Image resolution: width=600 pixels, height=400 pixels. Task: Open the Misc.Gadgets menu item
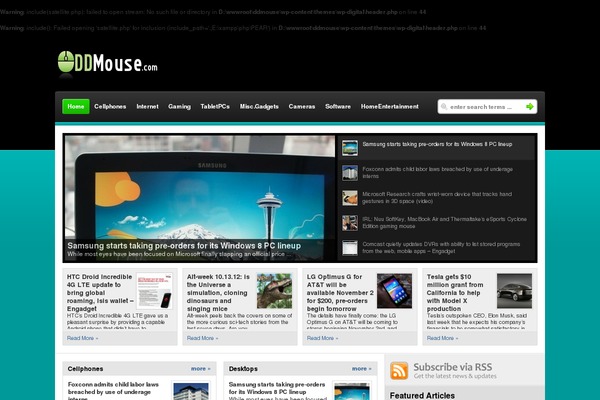(x=259, y=106)
